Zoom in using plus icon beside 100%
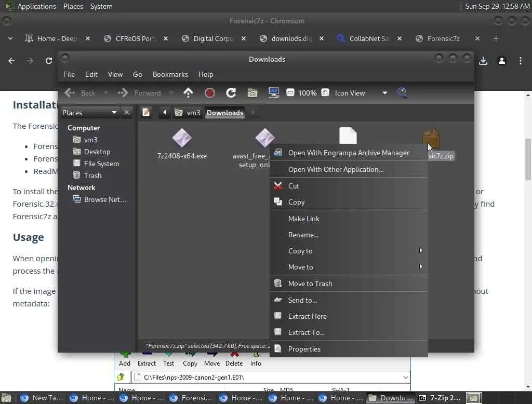 point(325,92)
